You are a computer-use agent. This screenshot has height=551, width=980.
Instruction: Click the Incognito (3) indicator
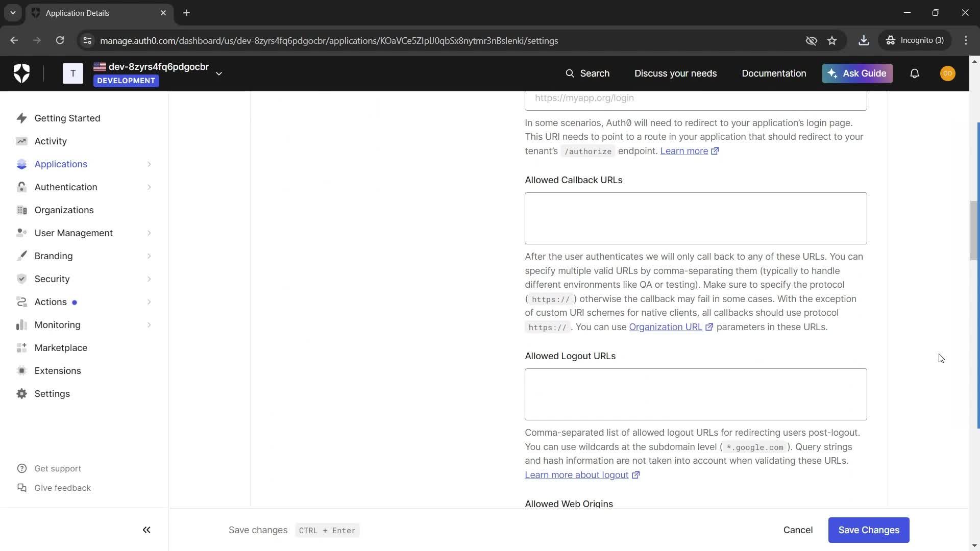[915, 41]
